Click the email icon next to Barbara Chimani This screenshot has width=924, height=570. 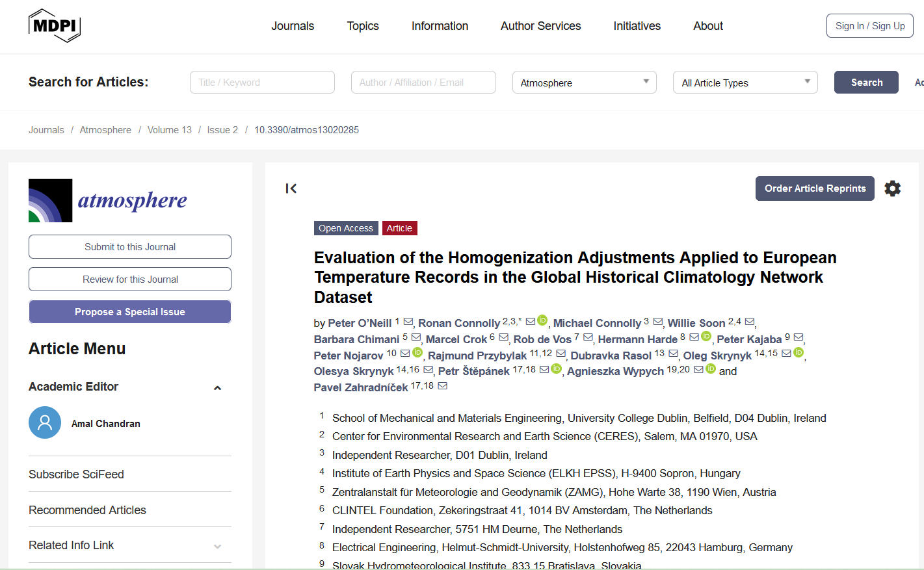[416, 337]
